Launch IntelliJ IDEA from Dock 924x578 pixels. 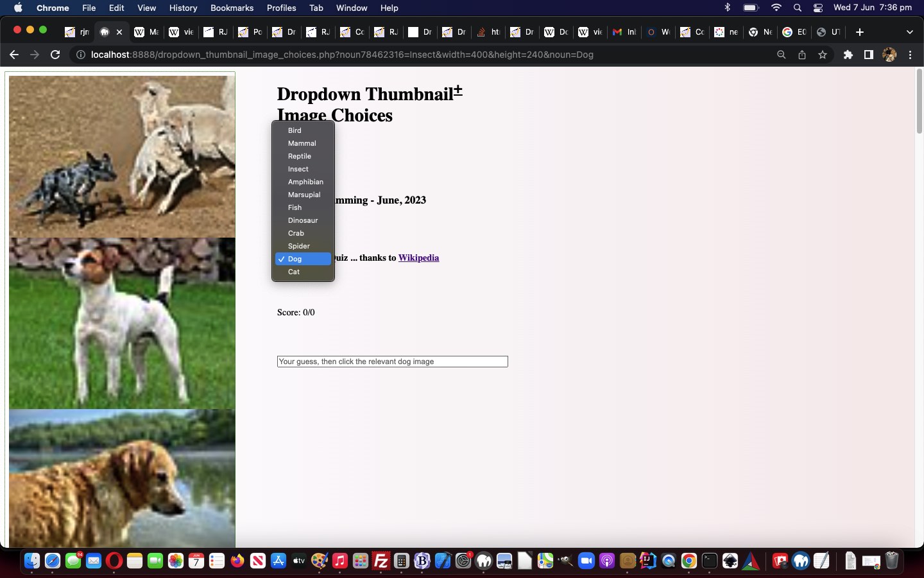(648, 561)
